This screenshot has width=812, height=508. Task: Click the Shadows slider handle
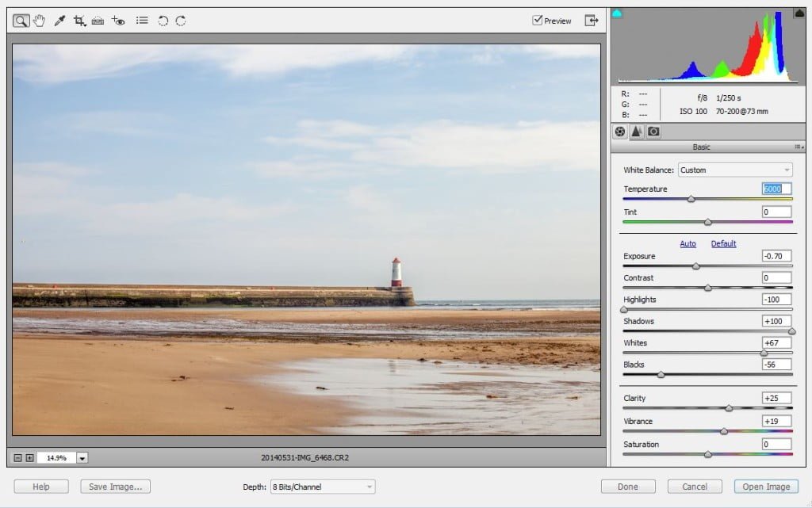tap(792, 331)
